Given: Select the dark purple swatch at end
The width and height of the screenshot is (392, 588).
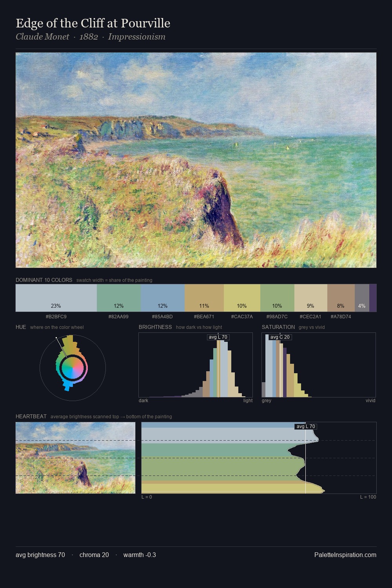Looking at the screenshot, I should (373, 298).
